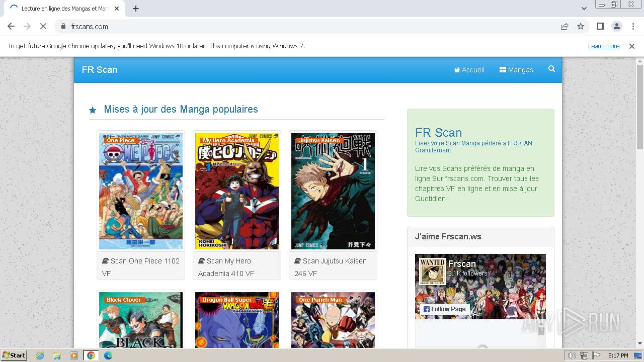This screenshot has height=362, width=644.
Task: Click the Wanted poster avatar
Action: coord(433,271)
